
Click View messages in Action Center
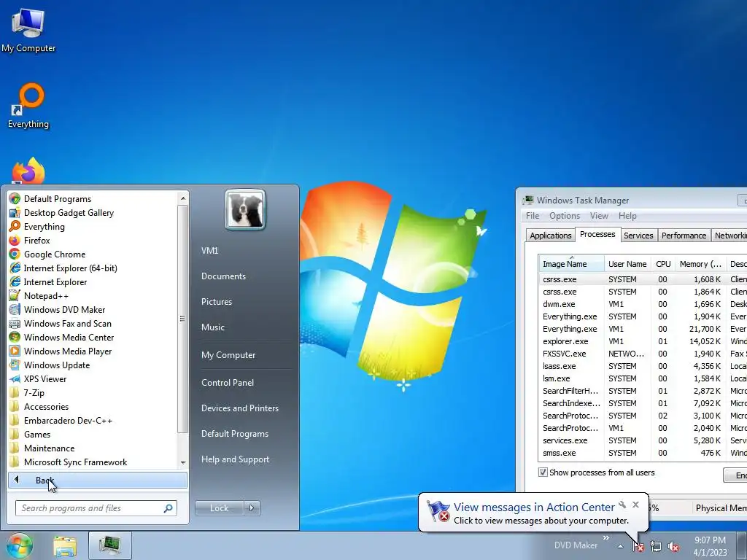click(533, 507)
